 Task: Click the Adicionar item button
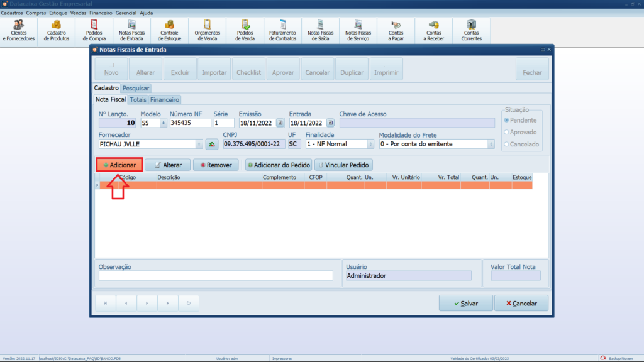coord(119,165)
